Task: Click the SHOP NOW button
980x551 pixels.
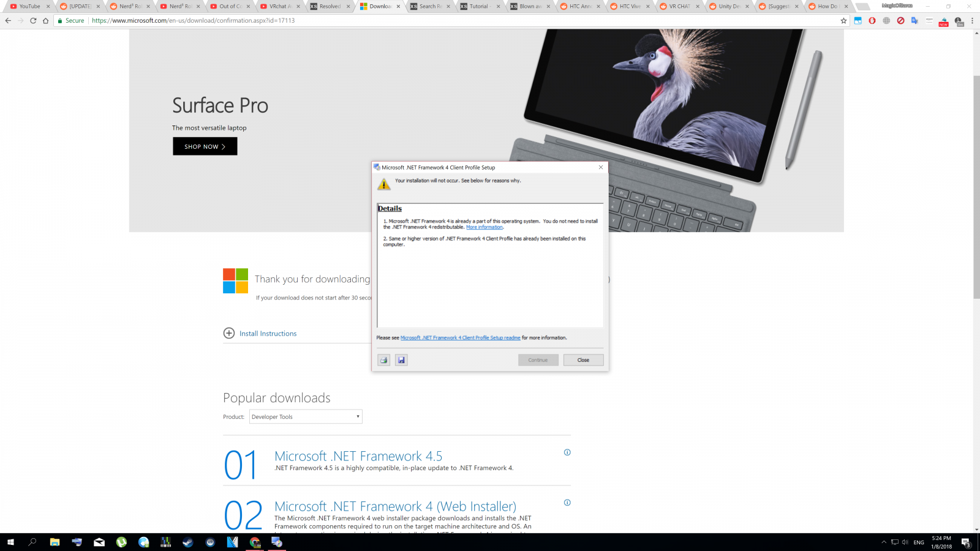Action: pos(205,146)
